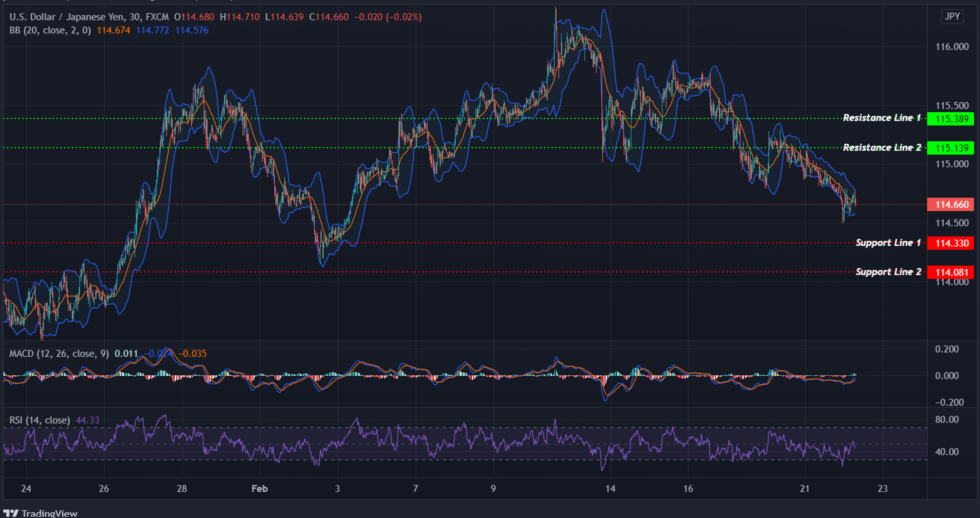
Task: Click the Support Line 1 price label 114.330
Action: (951, 243)
